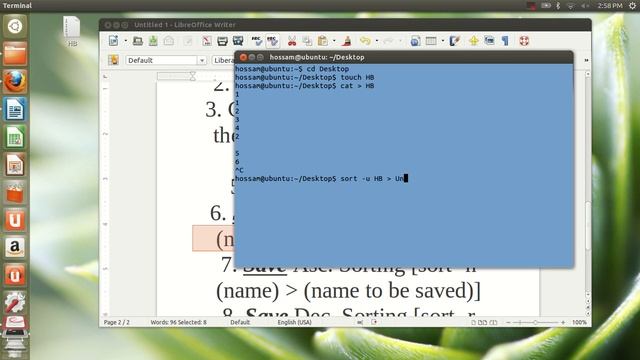Open LibreOffice Writer from launcher
Image resolution: width=640 pixels, height=360 pixels.
(15, 109)
